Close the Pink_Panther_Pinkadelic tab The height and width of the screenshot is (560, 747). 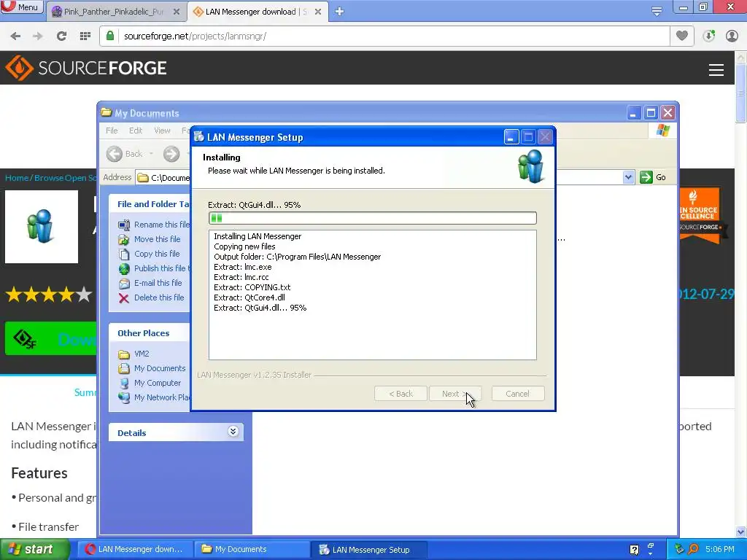(x=177, y=12)
